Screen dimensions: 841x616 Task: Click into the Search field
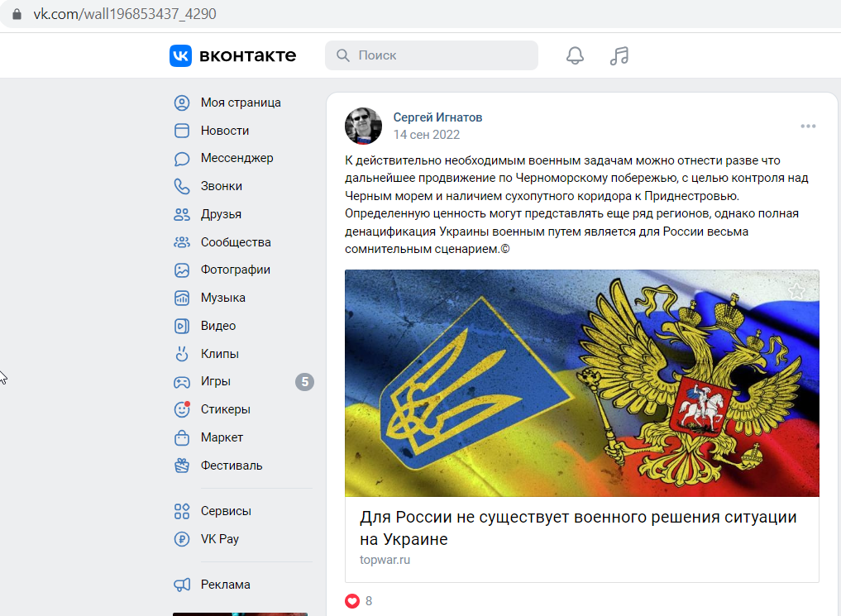[x=431, y=55]
